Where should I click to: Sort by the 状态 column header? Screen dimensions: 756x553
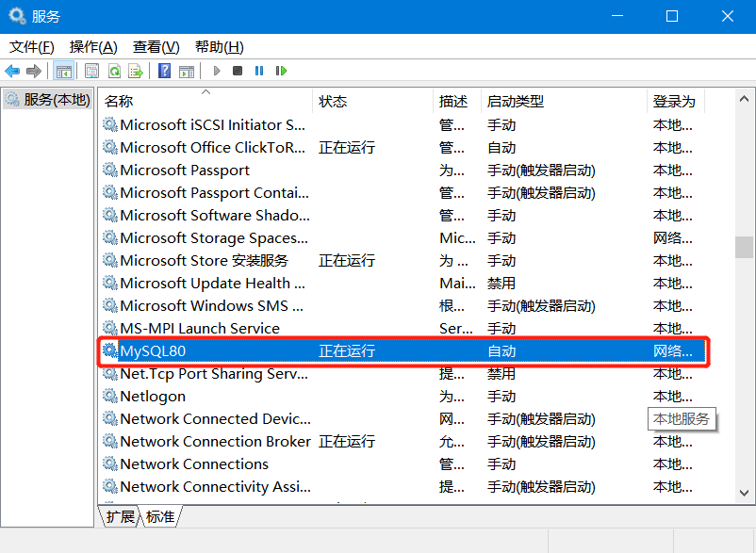(x=372, y=101)
